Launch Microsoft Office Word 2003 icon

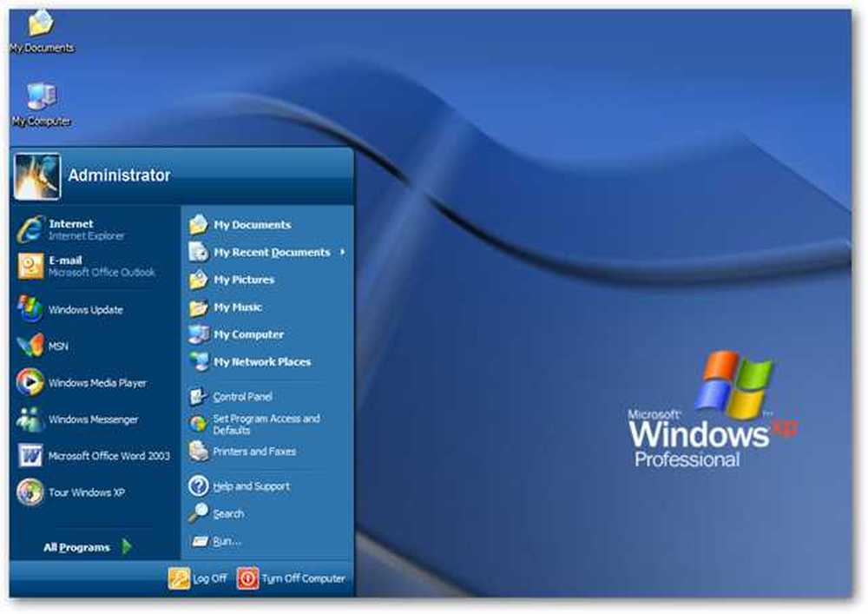(30, 456)
